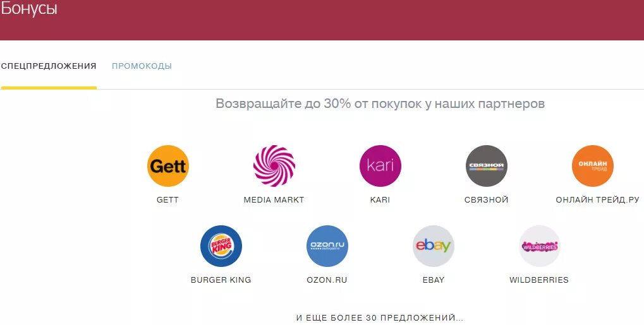Show the 30 more offers link
This screenshot has width=644, height=325.
tap(380, 318)
